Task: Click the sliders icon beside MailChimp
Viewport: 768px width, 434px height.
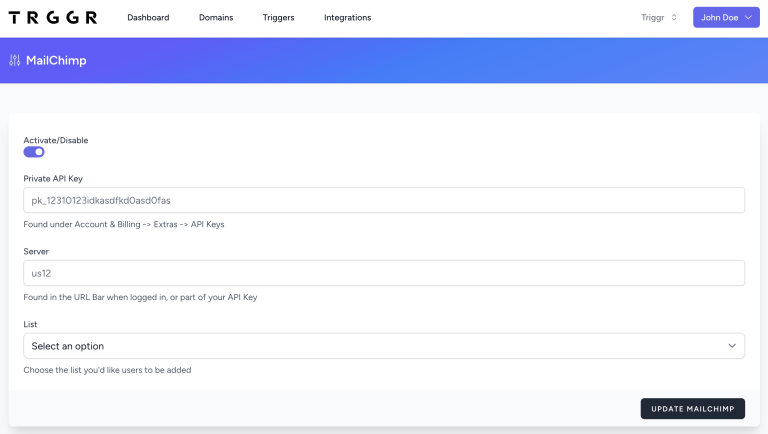Action: point(15,60)
